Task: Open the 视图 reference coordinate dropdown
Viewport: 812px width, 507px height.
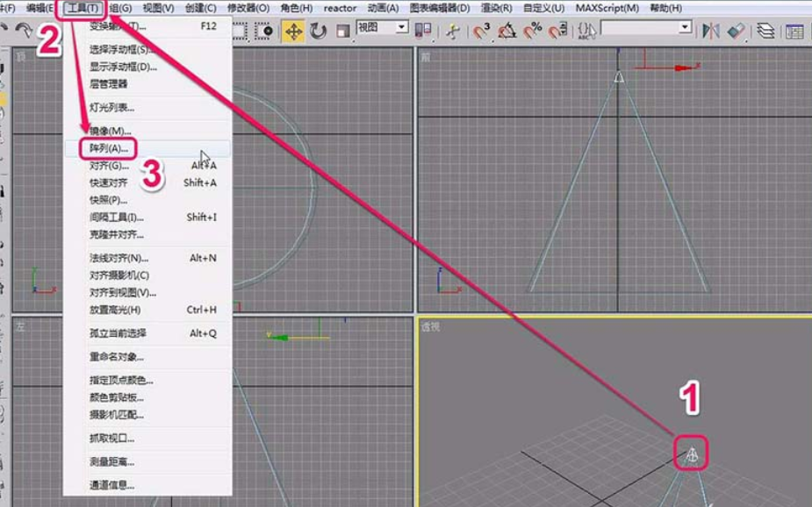Action: pos(400,28)
